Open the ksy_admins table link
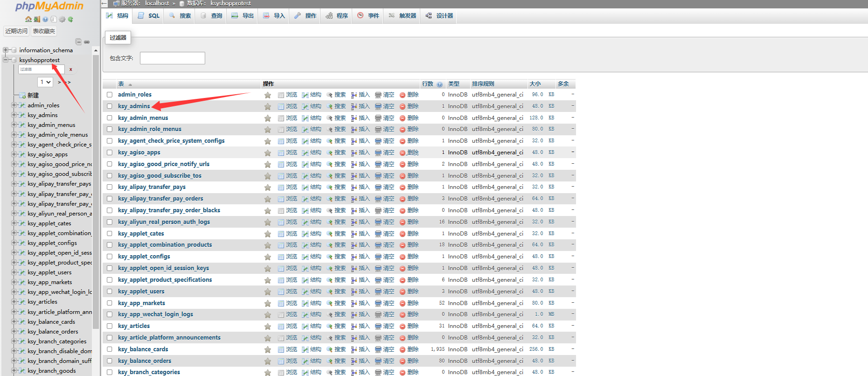This screenshot has width=868, height=376. tap(134, 106)
